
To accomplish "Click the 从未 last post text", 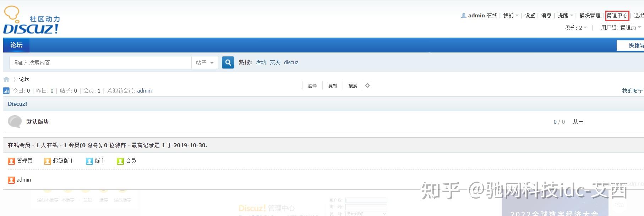I will point(578,122).
